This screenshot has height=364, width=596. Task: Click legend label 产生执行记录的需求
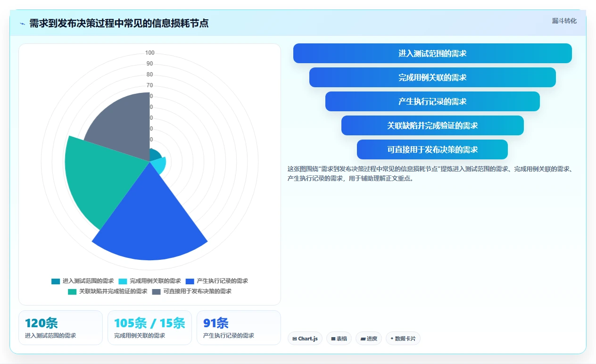pos(222,281)
